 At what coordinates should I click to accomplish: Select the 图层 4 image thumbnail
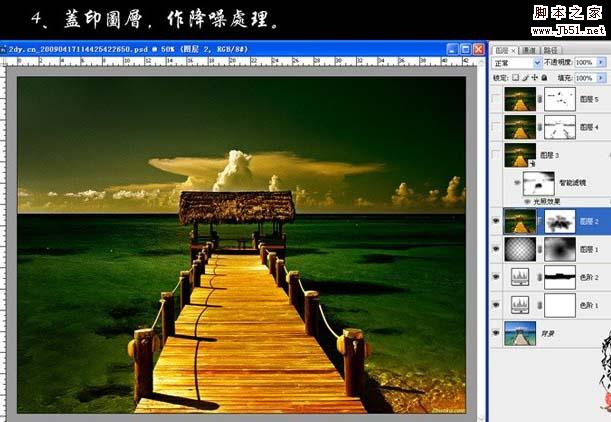[x=520, y=127]
